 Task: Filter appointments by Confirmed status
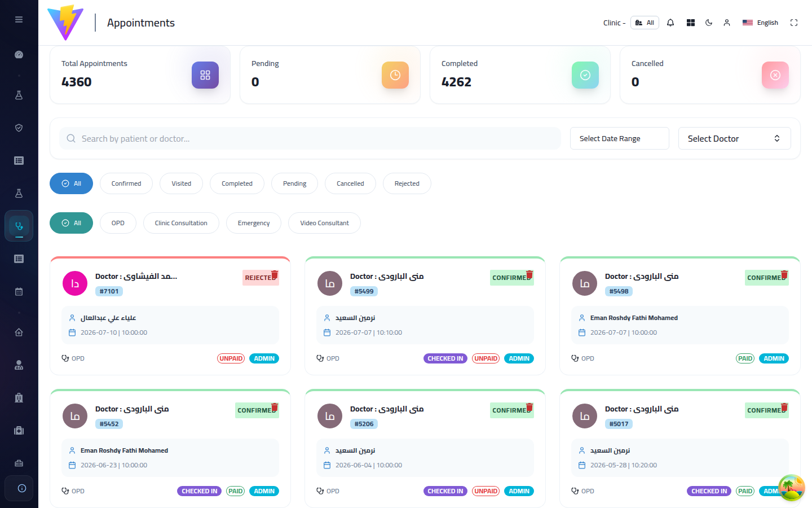126,183
